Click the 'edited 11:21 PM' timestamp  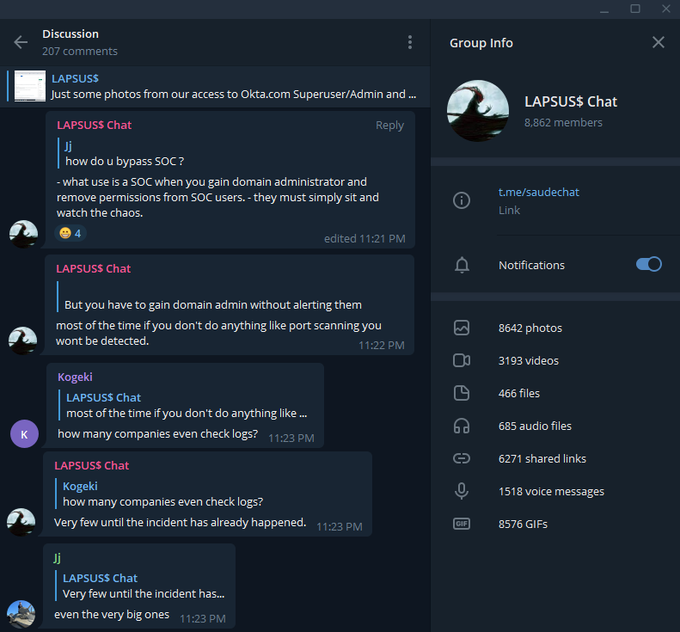click(x=365, y=239)
